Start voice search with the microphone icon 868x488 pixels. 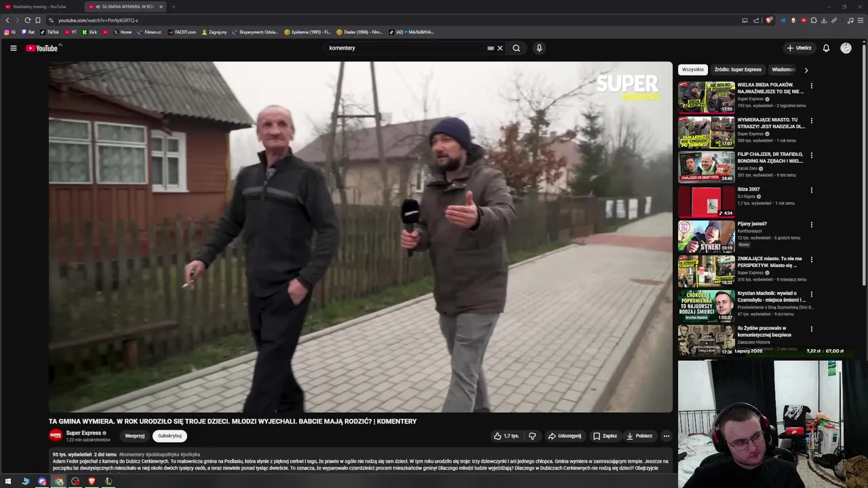539,48
